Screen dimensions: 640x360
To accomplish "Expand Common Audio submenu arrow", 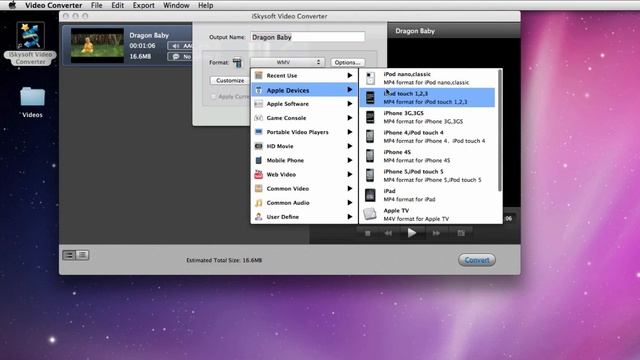I will coord(350,203).
